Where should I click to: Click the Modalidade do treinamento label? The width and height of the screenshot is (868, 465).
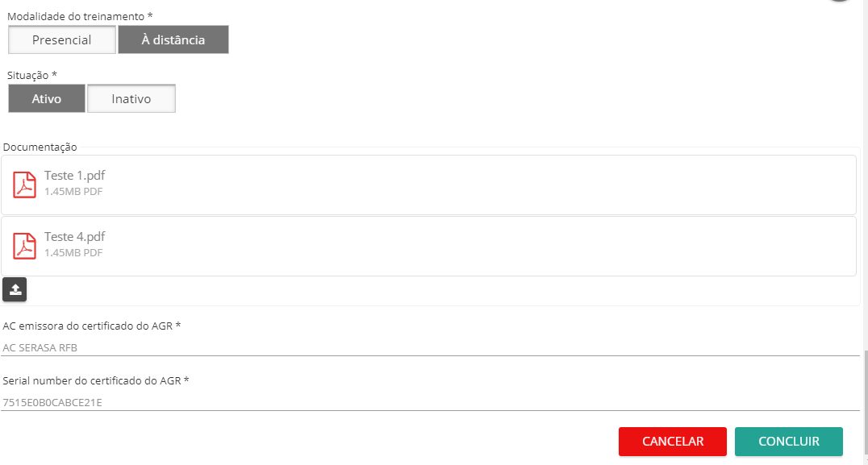80,16
